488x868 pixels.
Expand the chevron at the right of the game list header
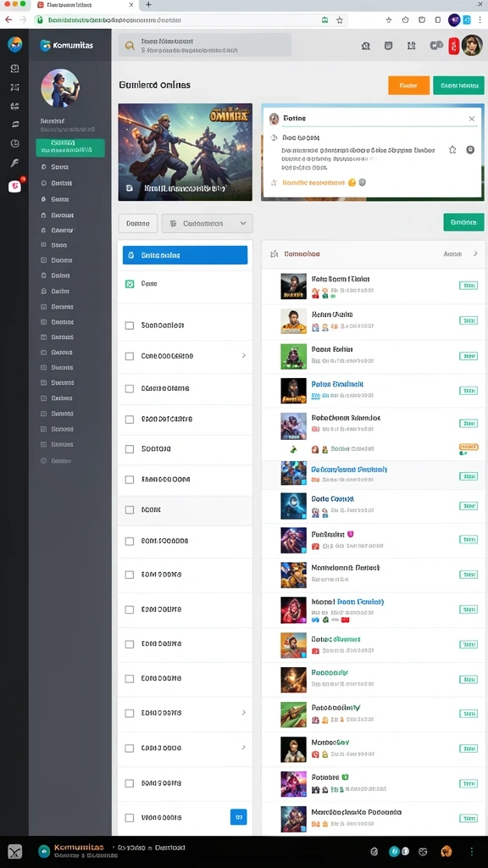(x=474, y=253)
